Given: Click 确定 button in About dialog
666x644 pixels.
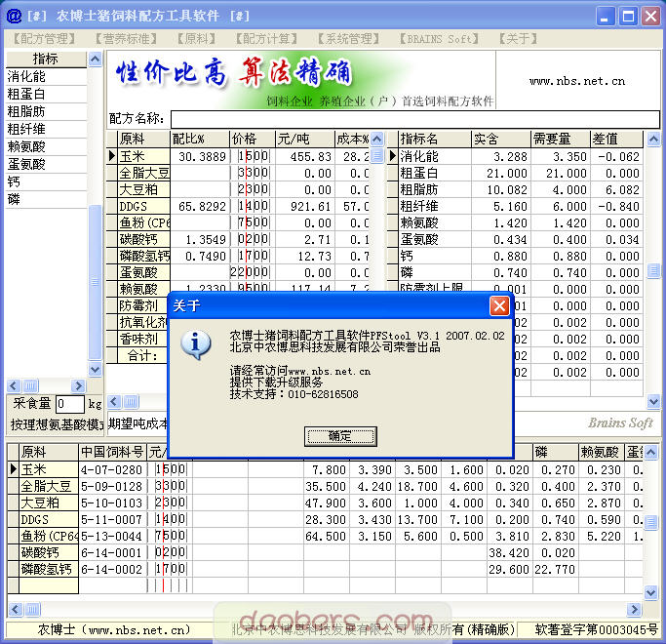Looking at the screenshot, I should pos(340,436).
